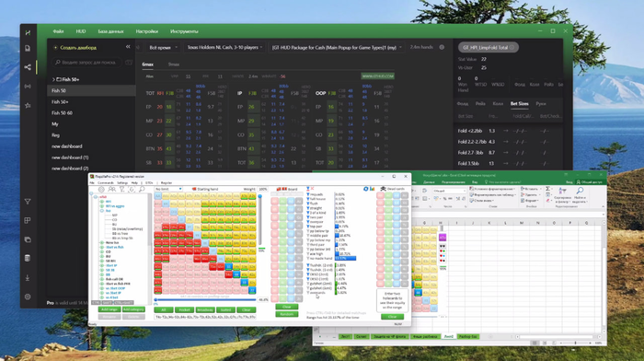
Task: Collapse the Iso category in Flopzilla range tree
Action: (102, 211)
